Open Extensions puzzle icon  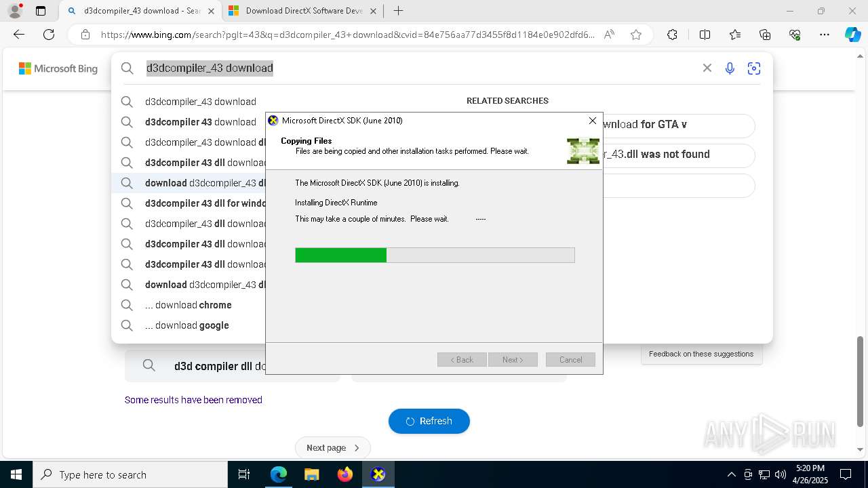(672, 35)
